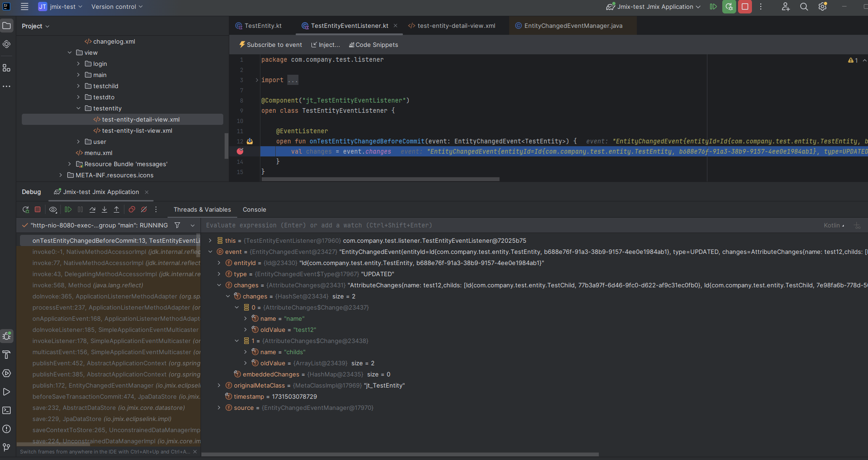Switch to TestEntity.kt tab

pos(259,26)
